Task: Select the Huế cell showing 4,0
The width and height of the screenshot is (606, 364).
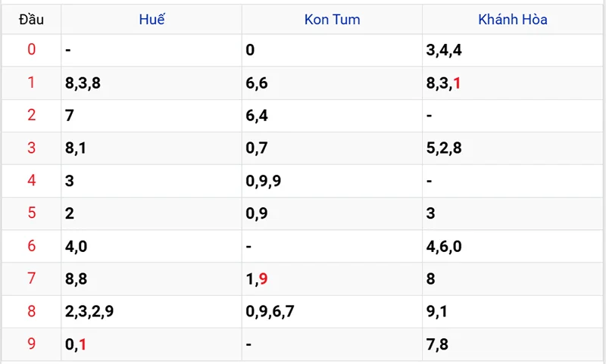Action: (x=77, y=246)
